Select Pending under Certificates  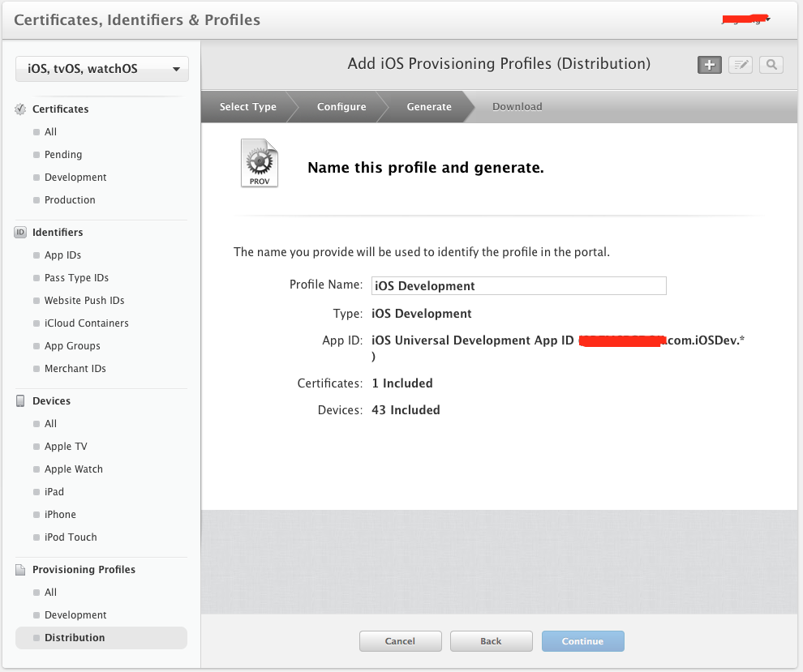click(62, 155)
